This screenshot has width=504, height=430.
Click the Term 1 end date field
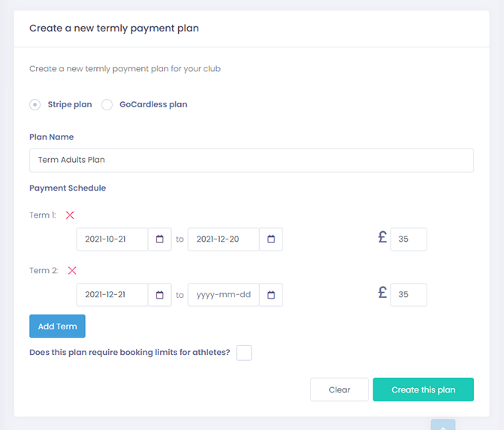click(x=224, y=239)
